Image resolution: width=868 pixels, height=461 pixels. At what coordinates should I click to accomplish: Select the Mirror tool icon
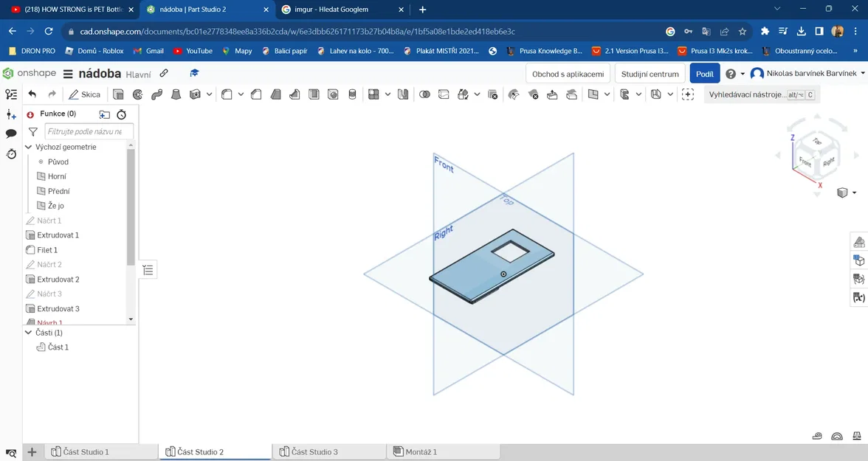coord(403,94)
